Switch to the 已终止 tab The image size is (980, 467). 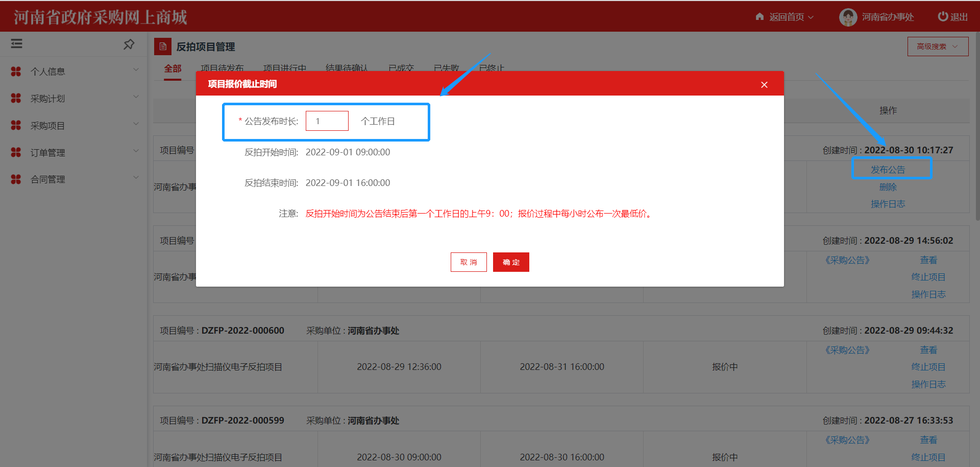(492, 68)
